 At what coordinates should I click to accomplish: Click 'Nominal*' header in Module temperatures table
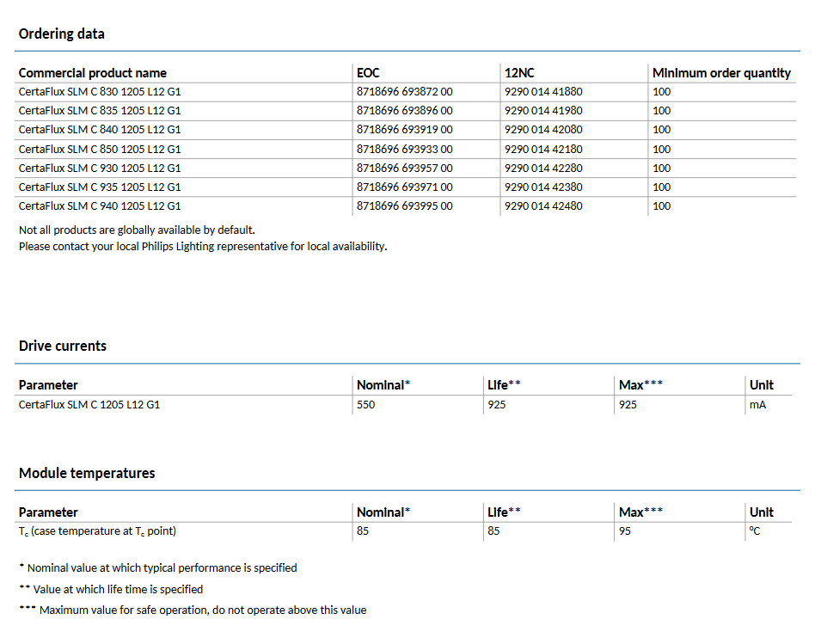click(383, 512)
